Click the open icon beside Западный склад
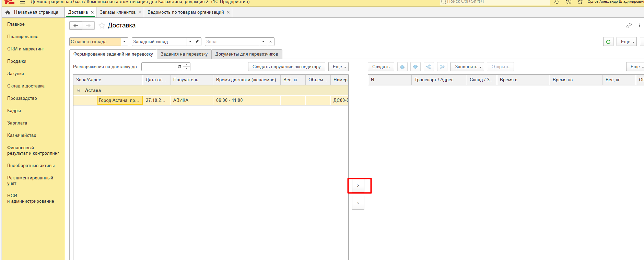Screen dimensions: 644x260 198,42
